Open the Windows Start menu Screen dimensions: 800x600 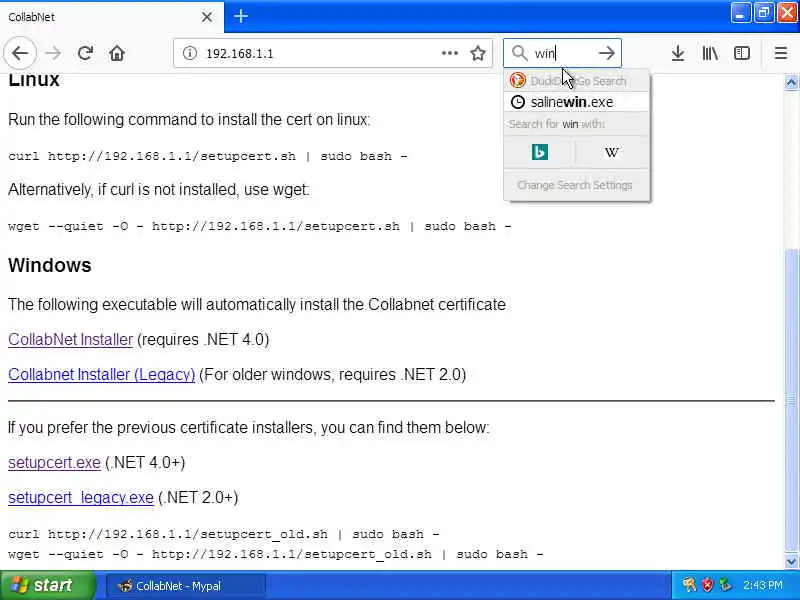click(47, 585)
